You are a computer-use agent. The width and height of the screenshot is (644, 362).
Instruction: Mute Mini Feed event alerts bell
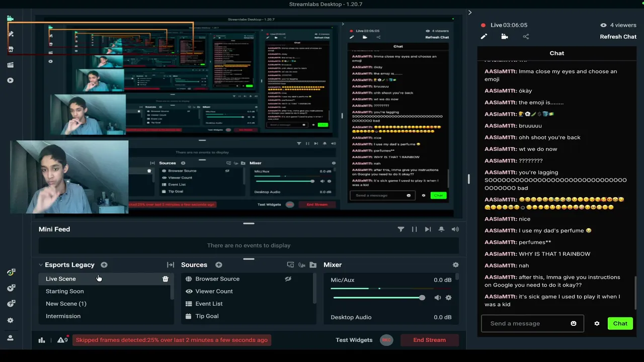pos(441,229)
